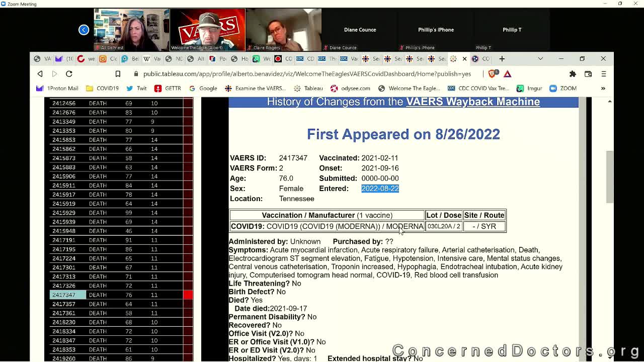The image size is (644, 362).
Task: Open the ZOOM bookmark
Action: (563, 88)
